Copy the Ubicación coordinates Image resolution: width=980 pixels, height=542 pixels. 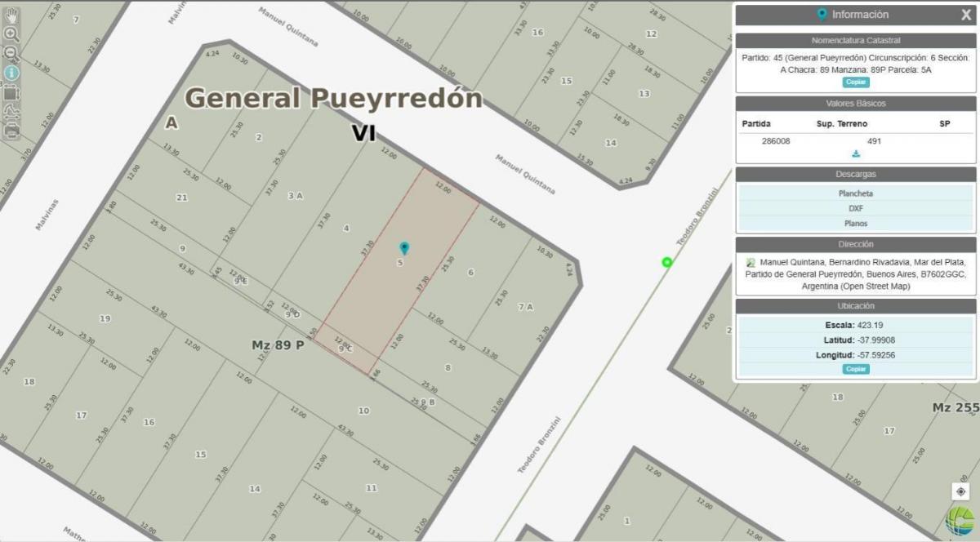(856, 369)
